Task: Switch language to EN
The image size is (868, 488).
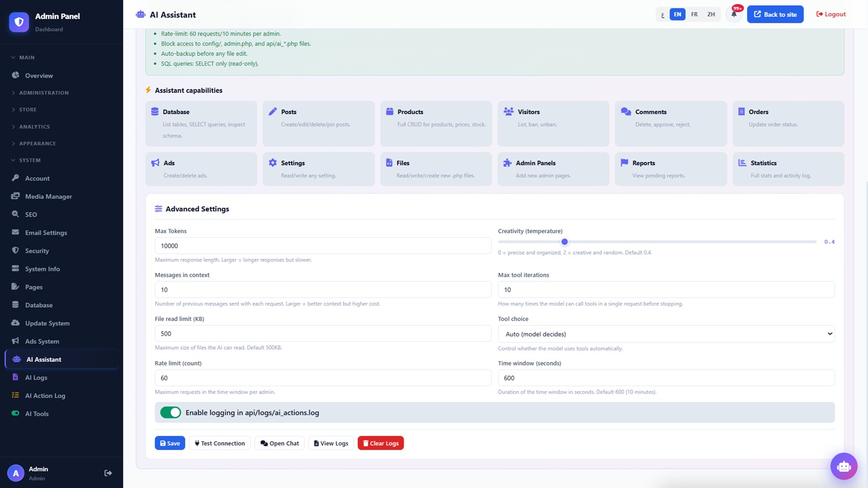Action: click(677, 14)
